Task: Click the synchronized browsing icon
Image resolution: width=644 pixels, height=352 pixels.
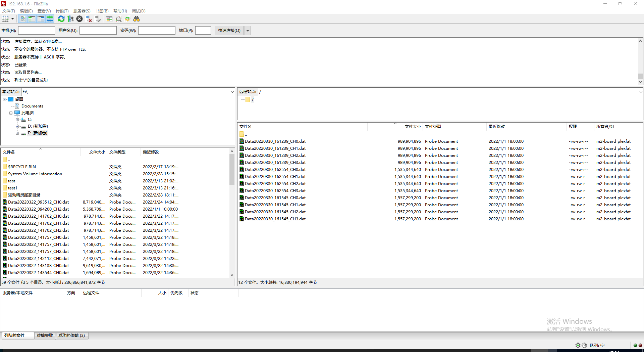Action: tap(127, 19)
